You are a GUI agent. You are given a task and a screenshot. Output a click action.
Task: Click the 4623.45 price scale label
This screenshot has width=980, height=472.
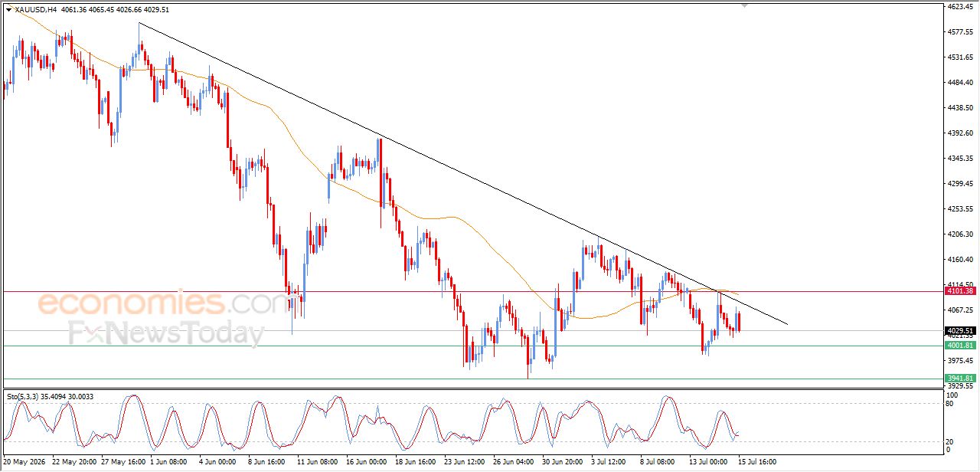click(959, 6)
